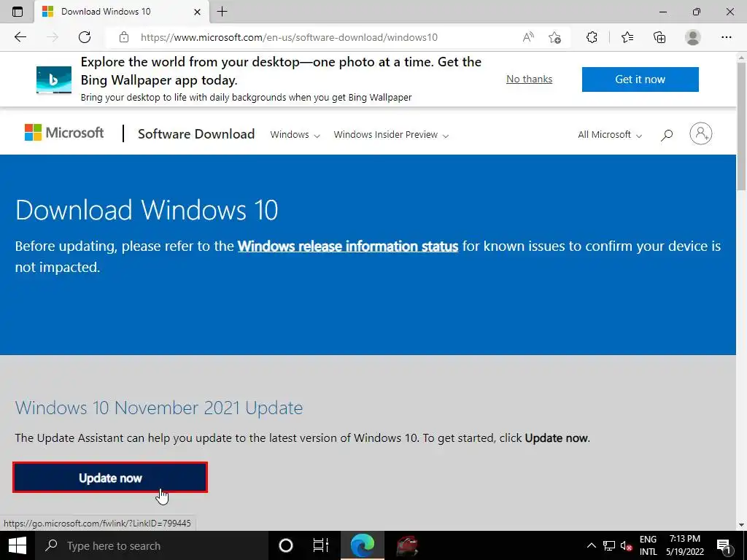
Task: Click the Bing Wallpaper app logo
Action: point(54,79)
